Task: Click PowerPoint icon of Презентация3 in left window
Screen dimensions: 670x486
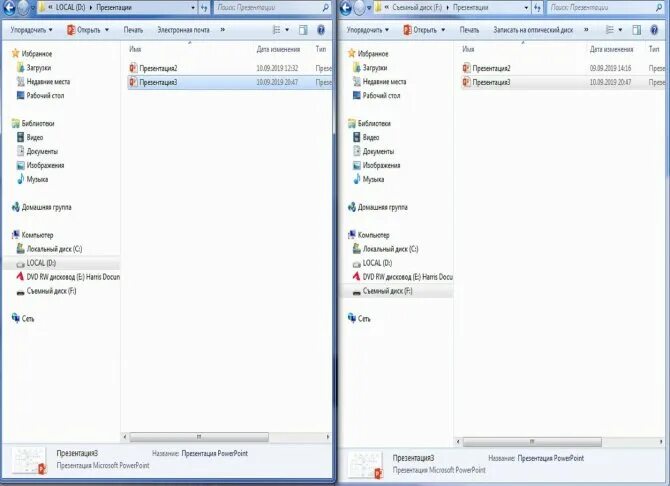Action: (133, 82)
